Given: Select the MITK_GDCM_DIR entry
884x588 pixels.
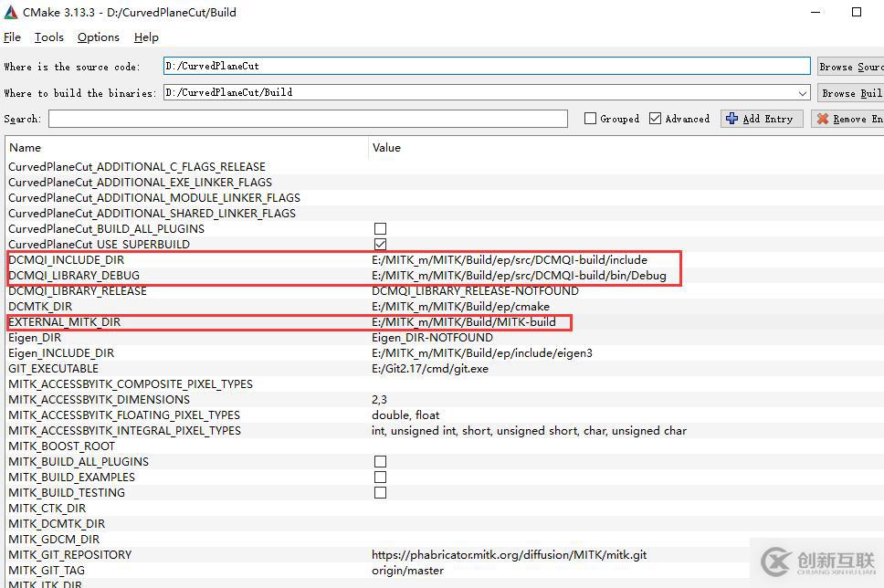Looking at the screenshot, I should tap(54, 540).
